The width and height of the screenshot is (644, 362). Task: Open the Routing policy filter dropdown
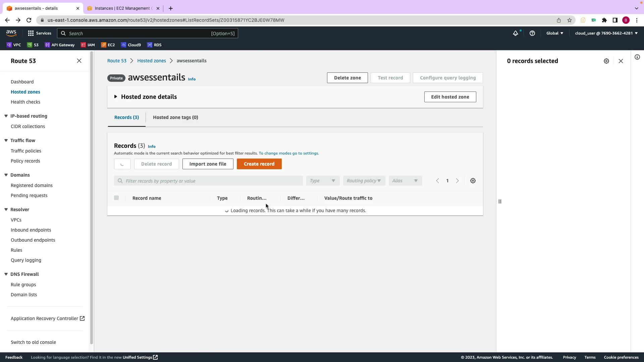(x=364, y=181)
